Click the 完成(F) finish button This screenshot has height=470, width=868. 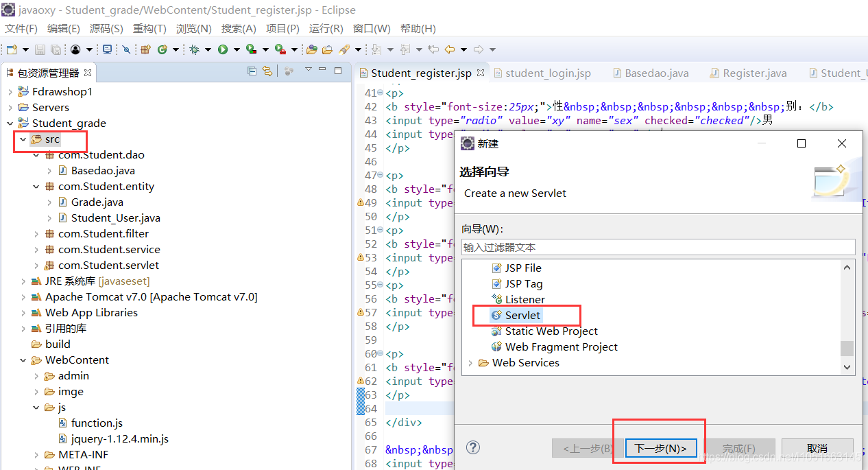click(x=739, y=449)
